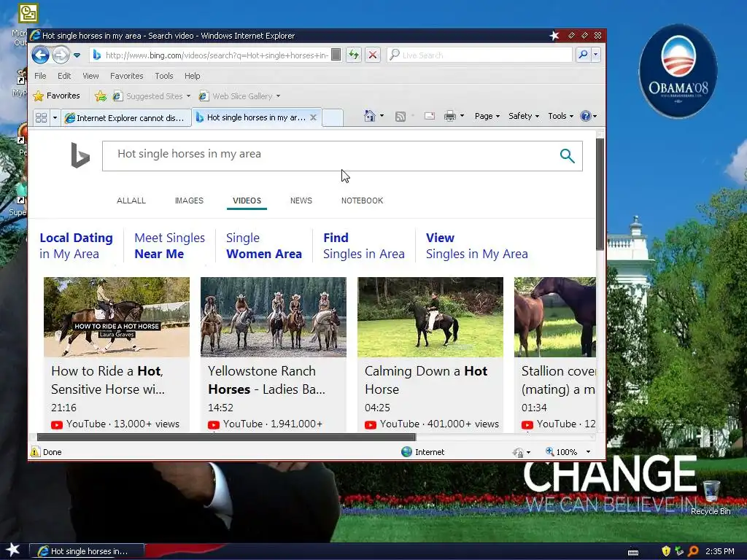Click 'Local Dating in My Area' suggestion
The image size is (747, 560).
pyautogui.click(x=76, y=246)
